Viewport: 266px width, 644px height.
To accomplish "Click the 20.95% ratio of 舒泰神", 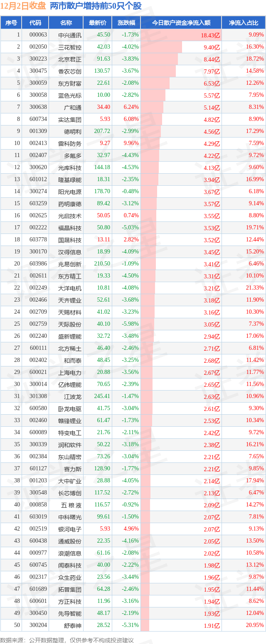I will [x=255, y=625].
